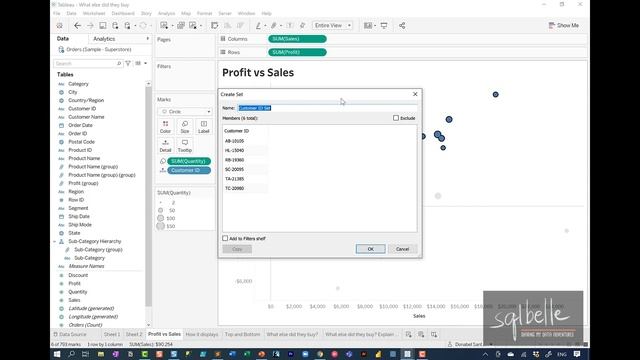Click the New Story tab icon
The width and height of the screenshot is (640, 360).
434,334
